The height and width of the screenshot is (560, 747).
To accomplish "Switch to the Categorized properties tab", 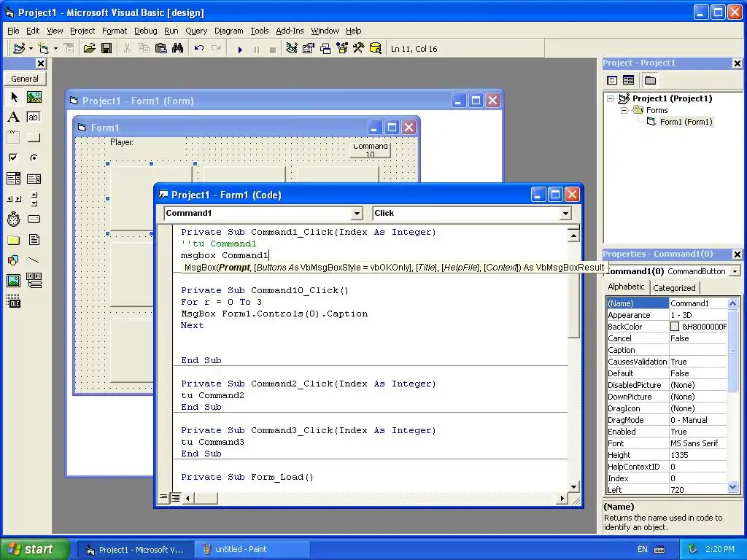I will click(674, 287).
